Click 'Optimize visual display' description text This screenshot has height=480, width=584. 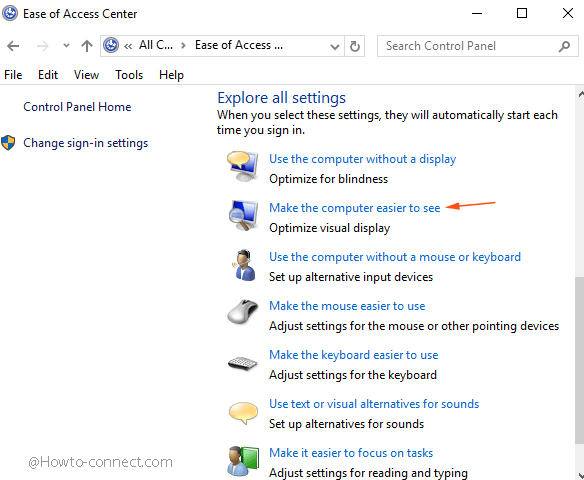(330, 228)
